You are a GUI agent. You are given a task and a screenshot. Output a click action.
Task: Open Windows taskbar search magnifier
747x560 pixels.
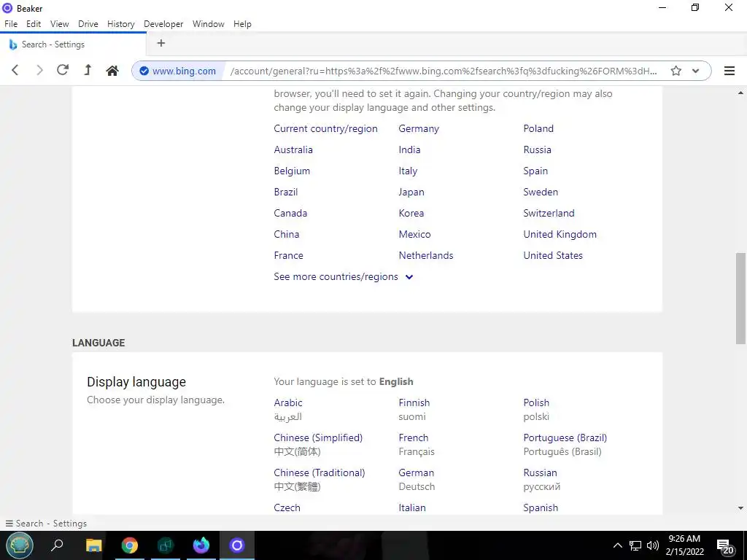coord(57,545)
